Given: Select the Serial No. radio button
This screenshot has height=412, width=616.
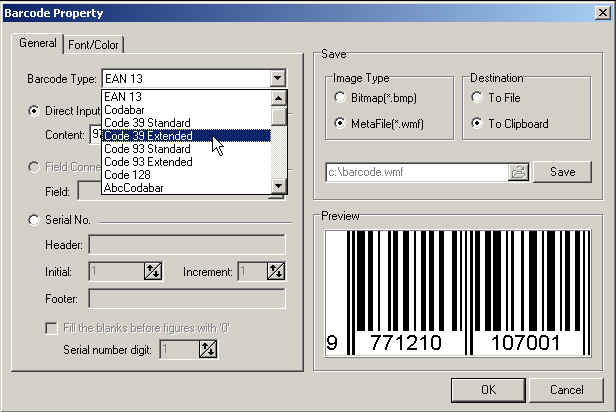Looking at the screenshot, I should (x=34, y=220).
